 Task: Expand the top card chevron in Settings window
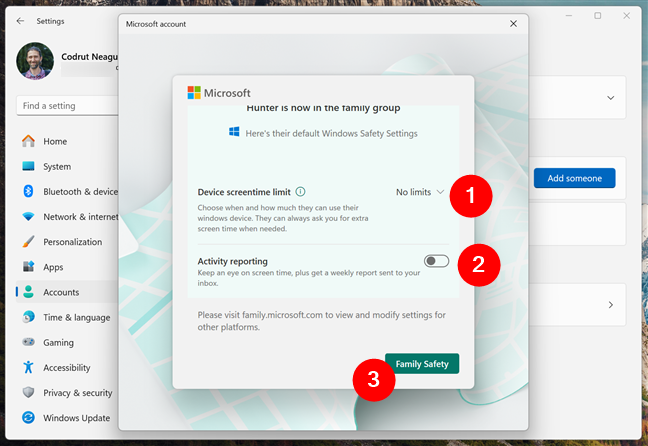[610, 98]
